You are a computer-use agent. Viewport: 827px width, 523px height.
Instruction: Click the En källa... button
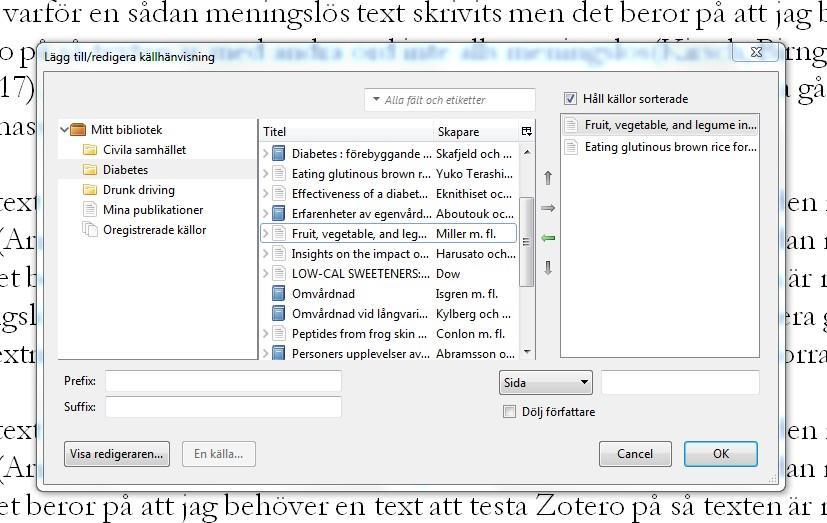(219, 454)
